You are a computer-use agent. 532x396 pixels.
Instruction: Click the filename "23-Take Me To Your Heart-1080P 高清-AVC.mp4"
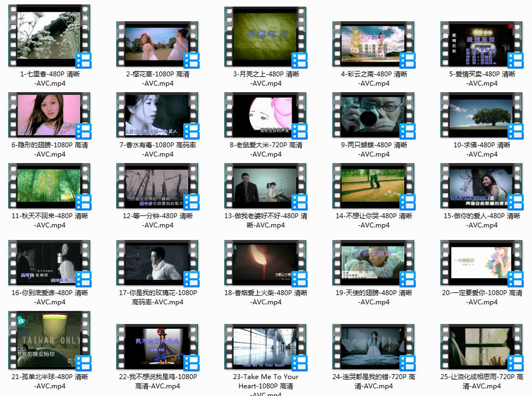(266, 385)
